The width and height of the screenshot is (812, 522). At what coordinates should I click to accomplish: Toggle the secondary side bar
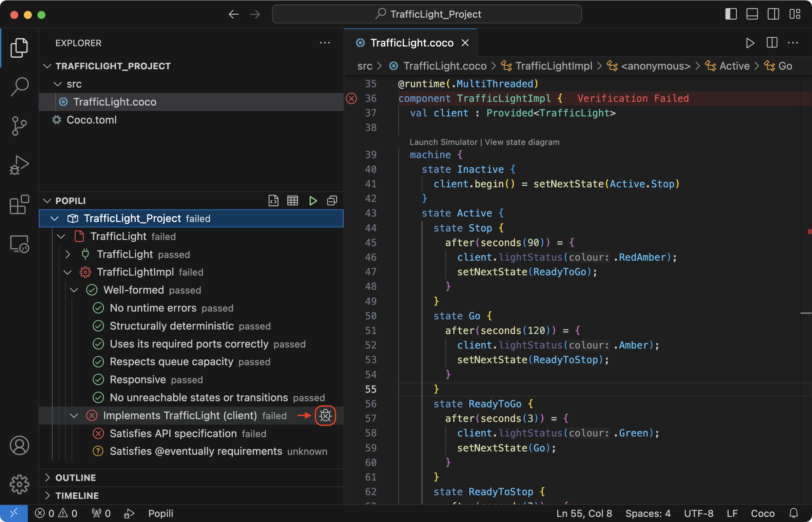(773, 14)
